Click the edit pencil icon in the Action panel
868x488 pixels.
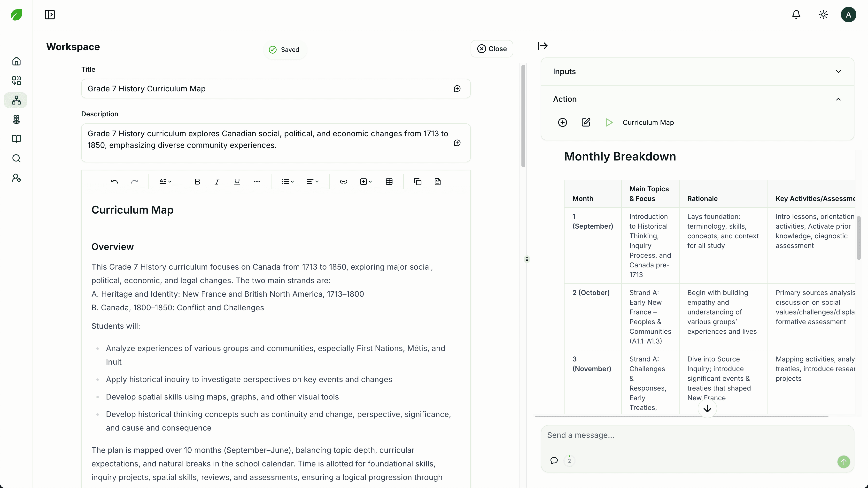pos(586,122)
